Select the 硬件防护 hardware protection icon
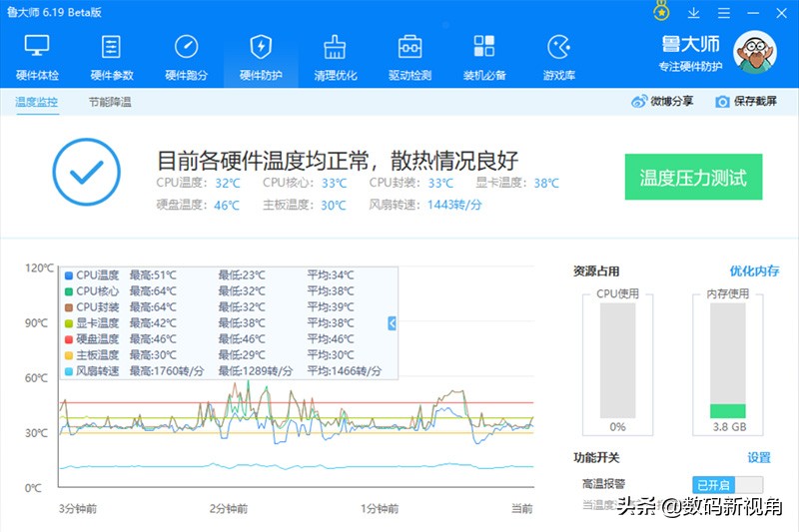This screenshot has height=532, width=799. pyautogui.click(x=261, y=46)
